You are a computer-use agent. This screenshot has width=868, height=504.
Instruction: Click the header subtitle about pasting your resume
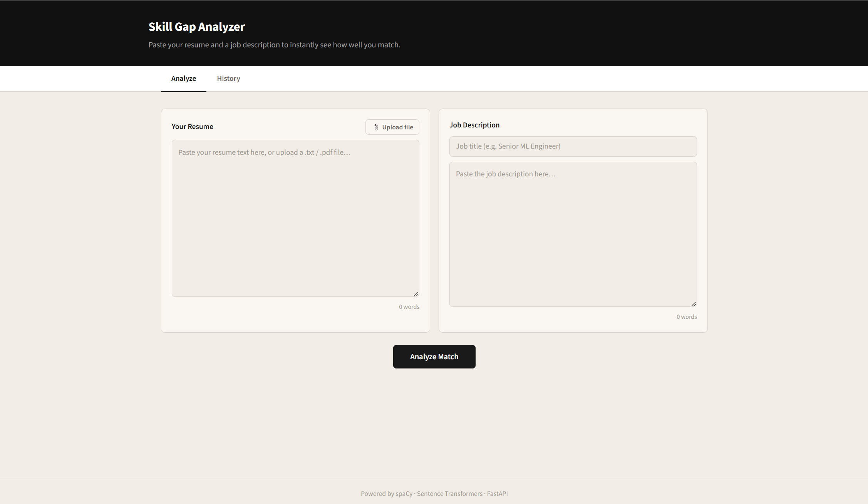coord(274,45)
